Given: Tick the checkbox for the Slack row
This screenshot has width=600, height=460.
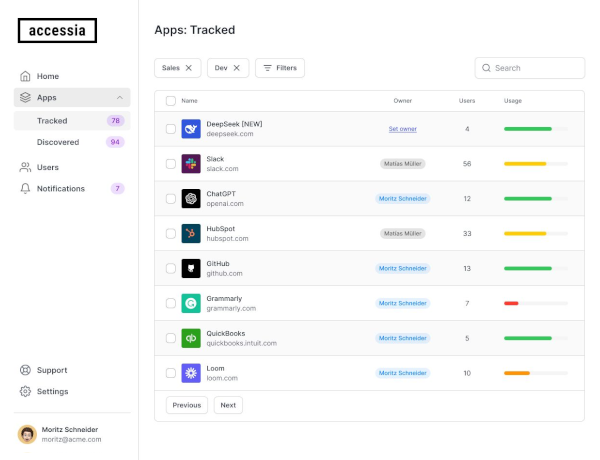Looking at the screenshot, I should [170, 164].
